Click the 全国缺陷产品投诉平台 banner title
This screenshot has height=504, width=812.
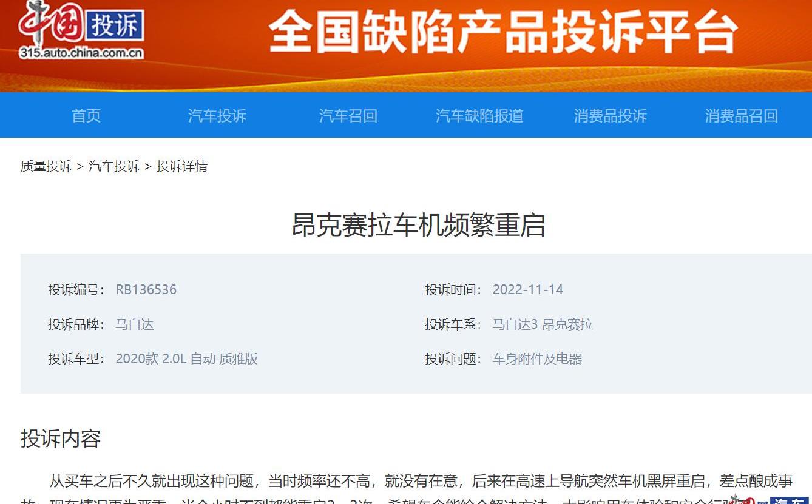click(503, 32)
